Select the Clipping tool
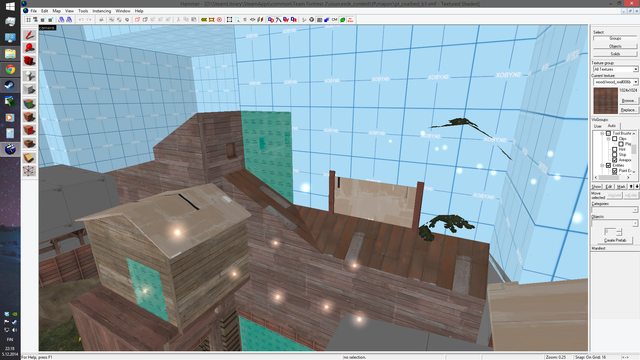The image size is (640, 360). 29,158
